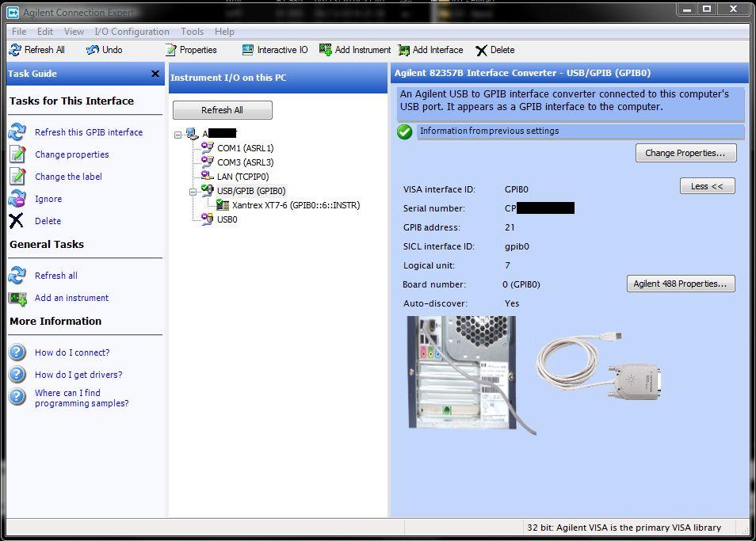Click the Refresh this GPIB interface link
The height and width of the screenshot is (541, 756).
89,132
